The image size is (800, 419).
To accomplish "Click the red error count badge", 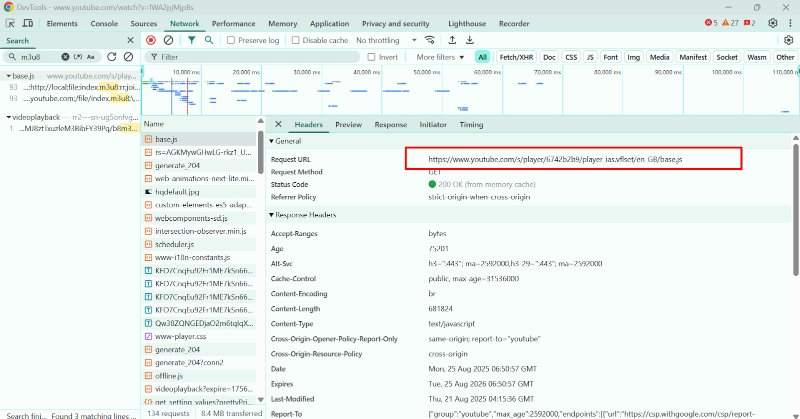I will (x=711, y=23).
